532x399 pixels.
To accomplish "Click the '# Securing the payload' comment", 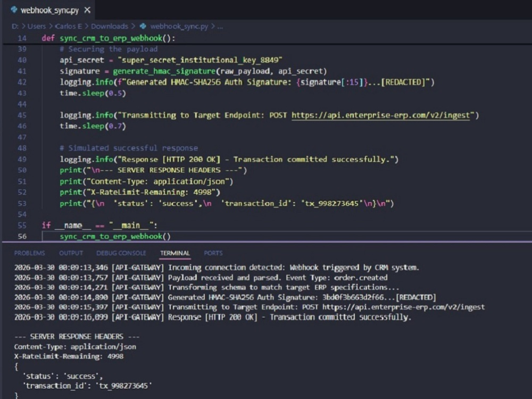I will [109, 49].
